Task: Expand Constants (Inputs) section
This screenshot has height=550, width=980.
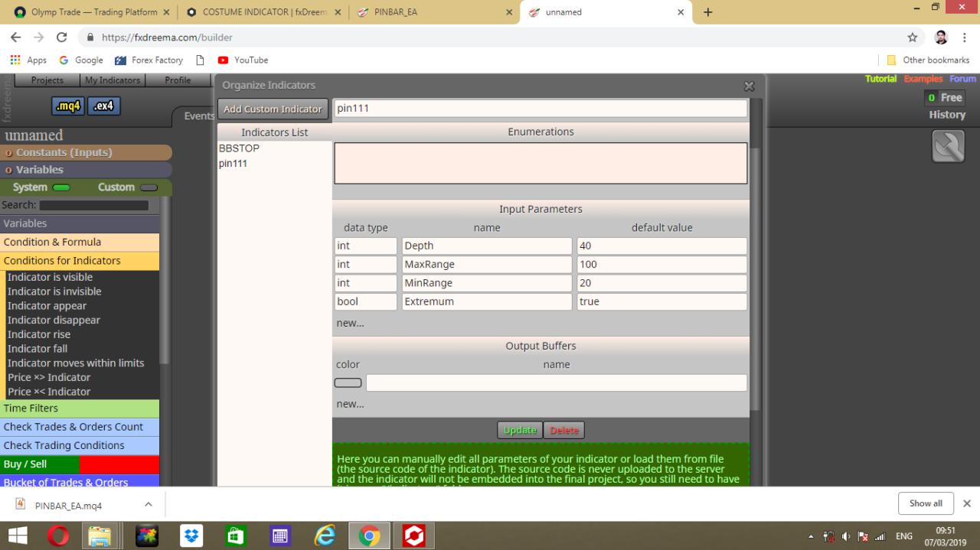Action: 86,152
